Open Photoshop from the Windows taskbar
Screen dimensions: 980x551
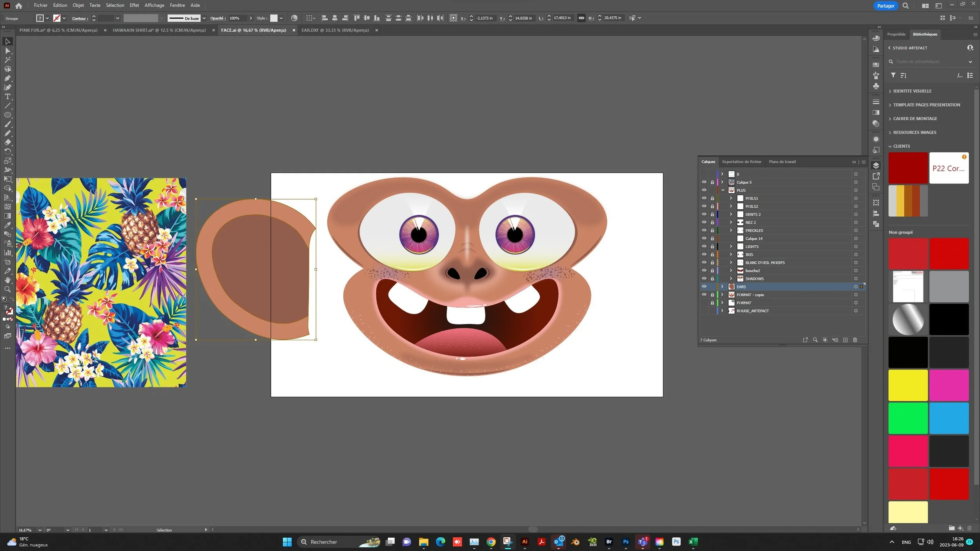pos(626,542)
